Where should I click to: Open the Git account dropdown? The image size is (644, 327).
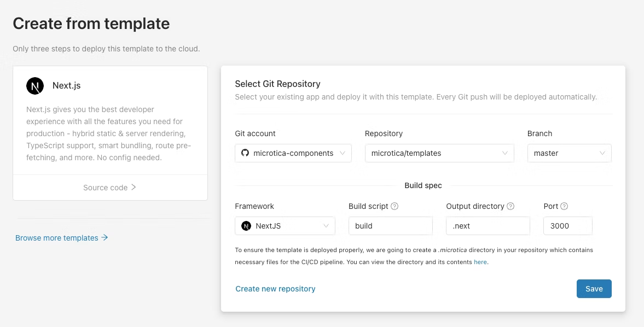[x=293, y=153]
